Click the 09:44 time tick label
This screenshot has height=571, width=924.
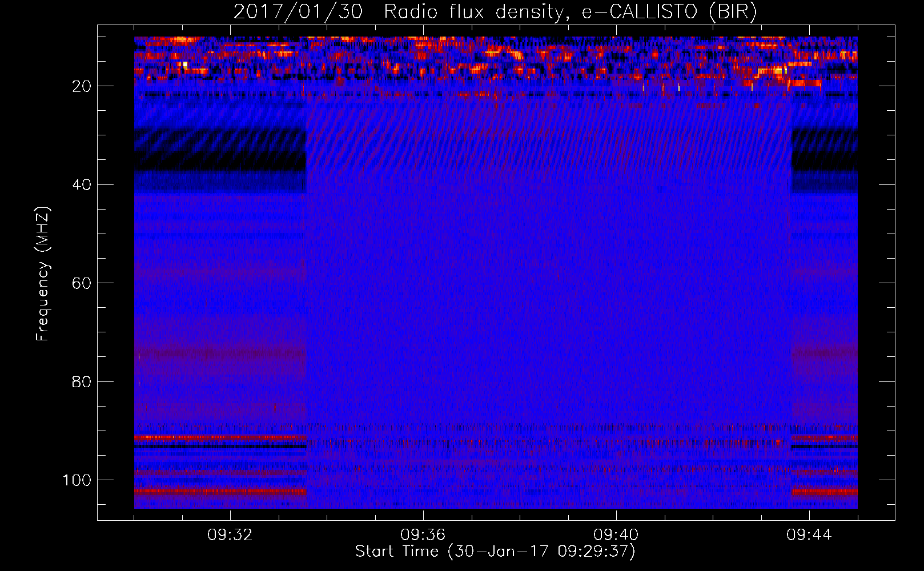[x=809, y=535]
